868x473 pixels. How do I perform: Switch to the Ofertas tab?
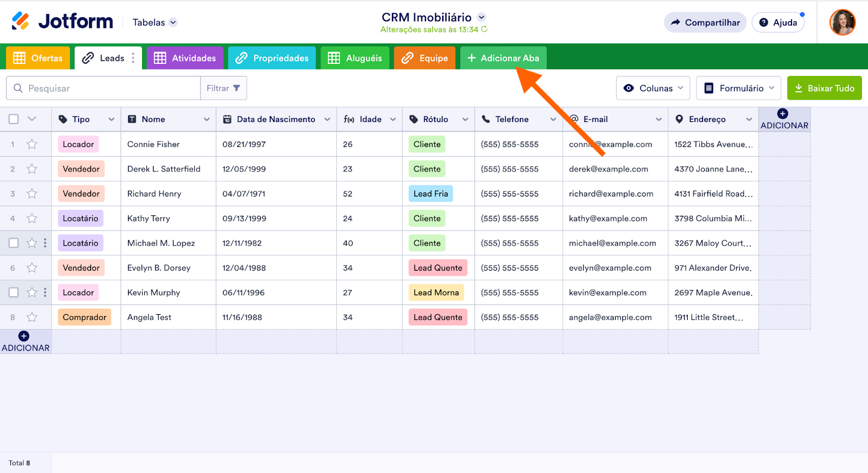pos(38,58)
